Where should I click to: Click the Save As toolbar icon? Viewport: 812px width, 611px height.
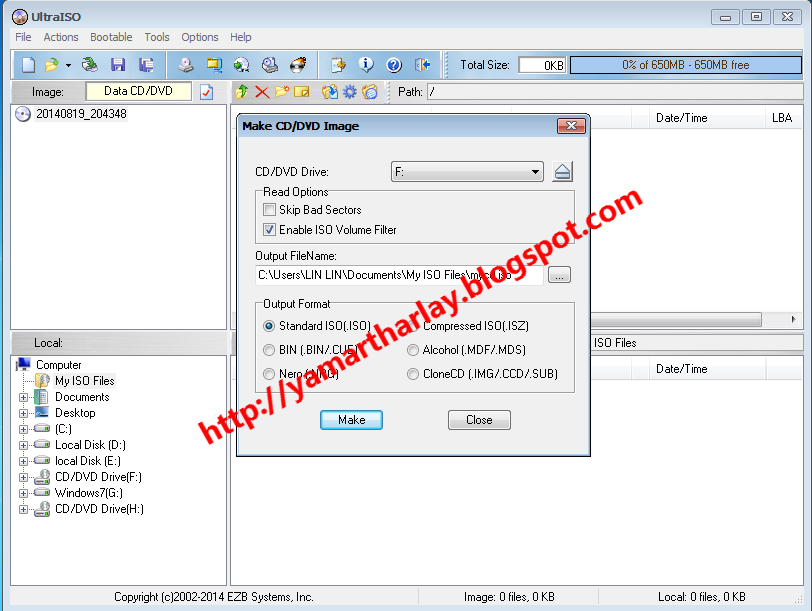146,65
